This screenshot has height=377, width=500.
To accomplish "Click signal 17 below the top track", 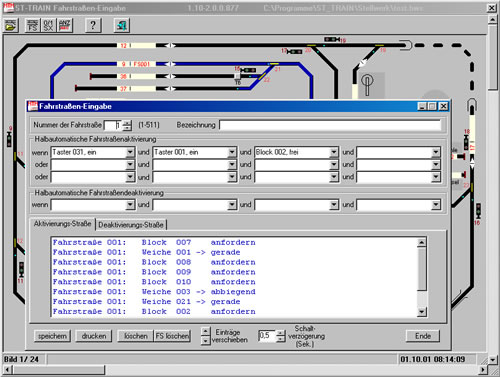I will point(295,52).
